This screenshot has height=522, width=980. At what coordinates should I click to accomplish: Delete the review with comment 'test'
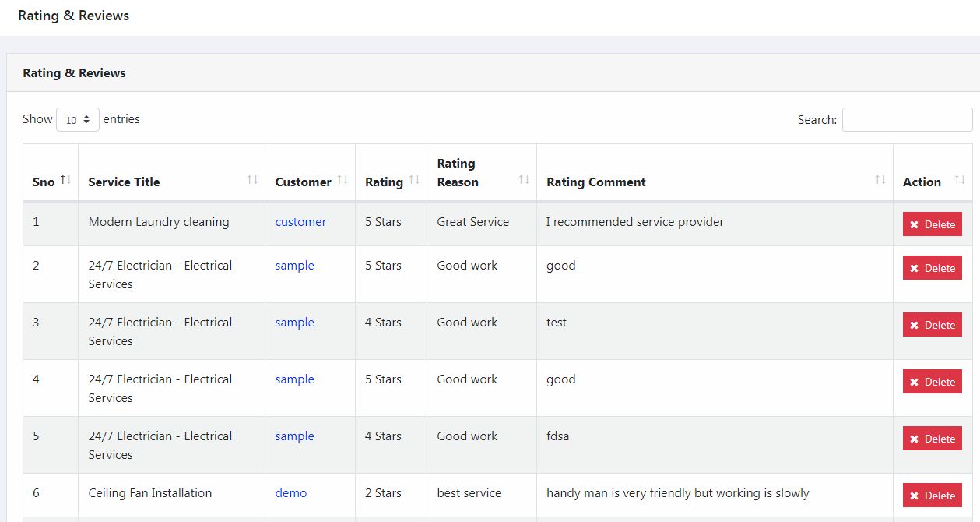click(932, 325)
